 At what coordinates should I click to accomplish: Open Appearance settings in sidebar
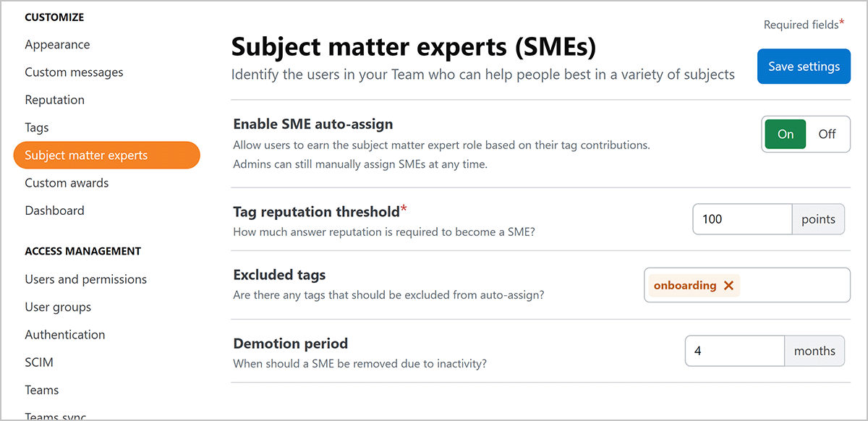(57, 45)
